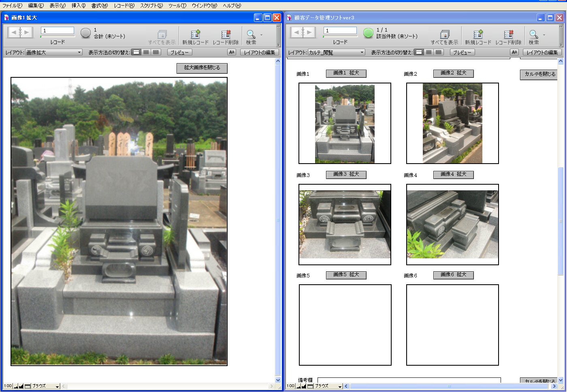Open the スクリプト menu
567x392 pixels.
pyautogui.click(x=151, y=6)
